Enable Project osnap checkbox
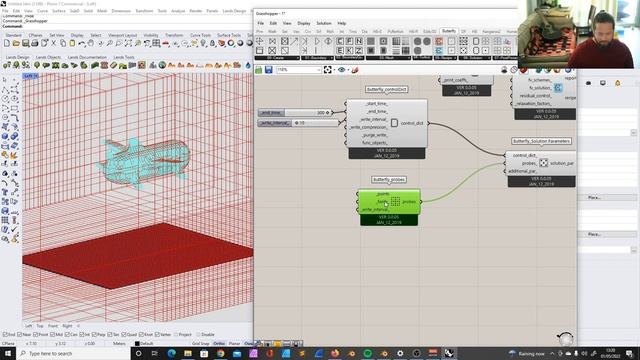Image resolution: width=640 pixels, height=360 pixels. [176, 335]
